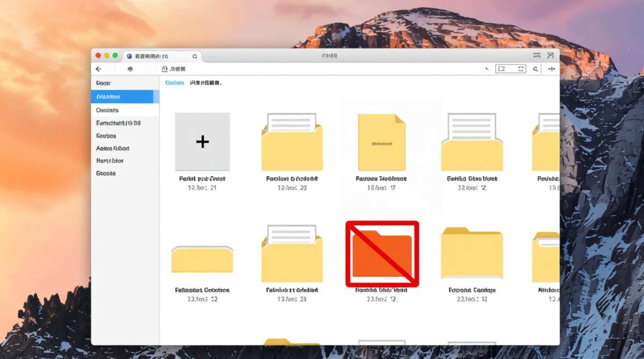Select the right icon in the bordered view switcher
This screenshot has height=359, width=644.
coord(521,69)
